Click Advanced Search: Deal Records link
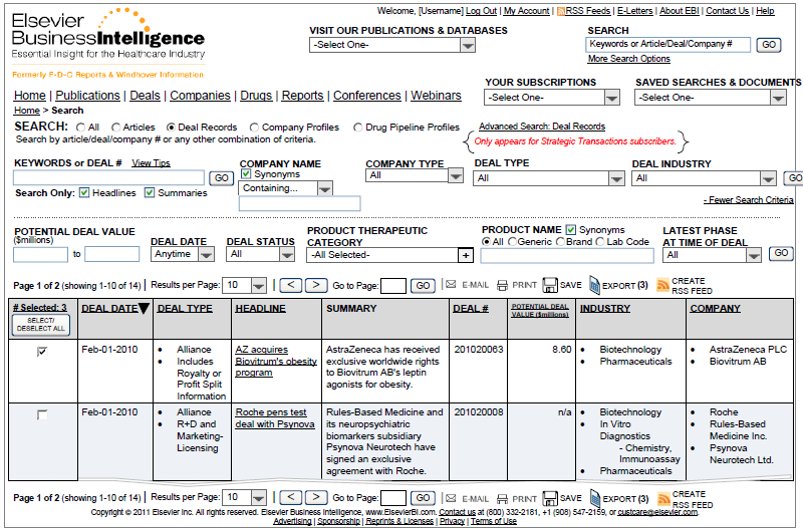 tap(542, 126)
